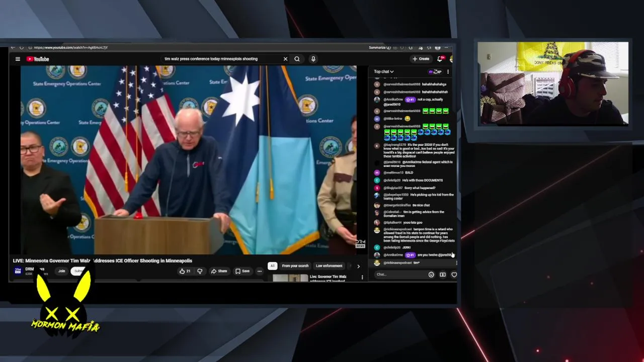Like the video with thumbs up

(x=185, y=271)
